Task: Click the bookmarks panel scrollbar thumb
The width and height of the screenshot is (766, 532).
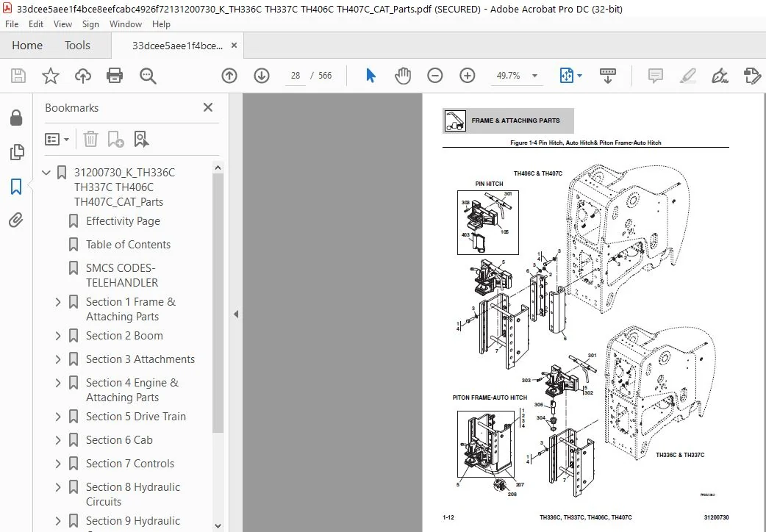Action: [x=218, y=303]
